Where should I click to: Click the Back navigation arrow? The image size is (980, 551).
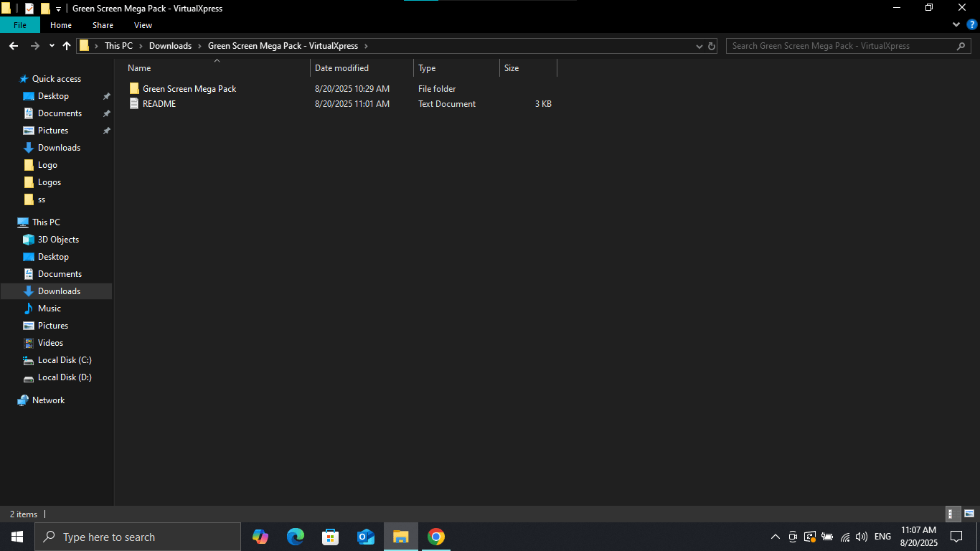(14, 46)
